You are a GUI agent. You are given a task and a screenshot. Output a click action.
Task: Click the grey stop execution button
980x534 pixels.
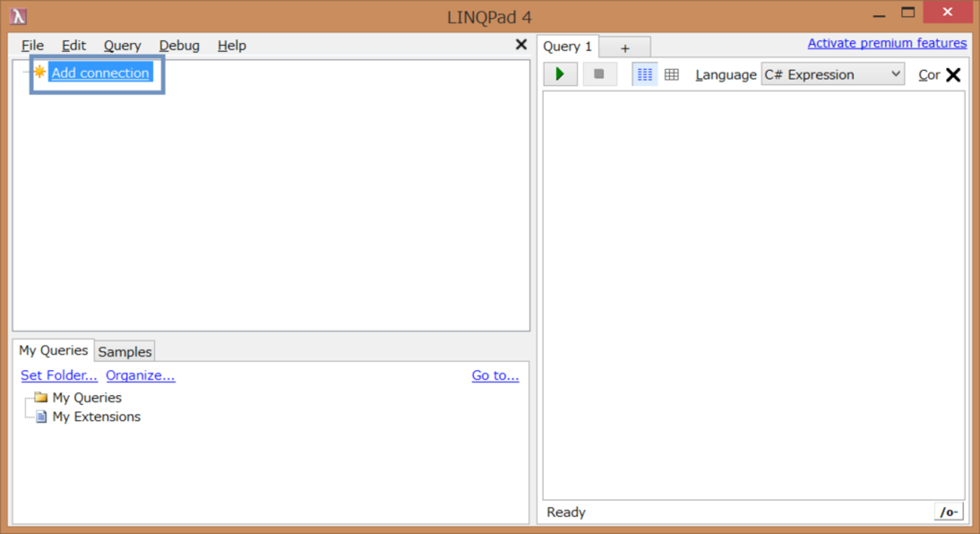599,74
